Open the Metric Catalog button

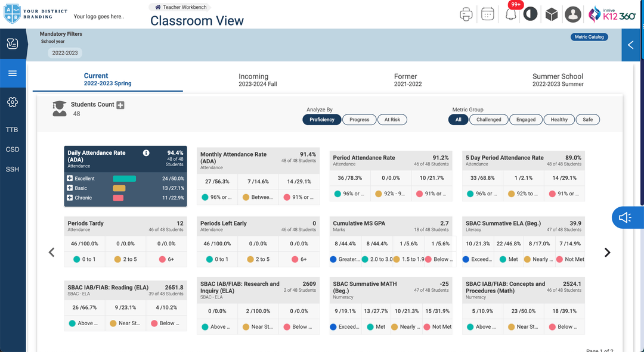589,37
